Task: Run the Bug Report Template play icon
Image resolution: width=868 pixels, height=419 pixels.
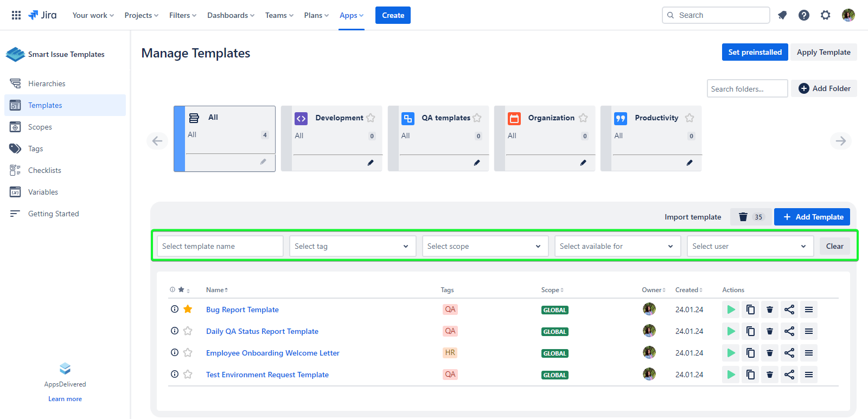Action: pyautogui.click(x=731, y=310)
